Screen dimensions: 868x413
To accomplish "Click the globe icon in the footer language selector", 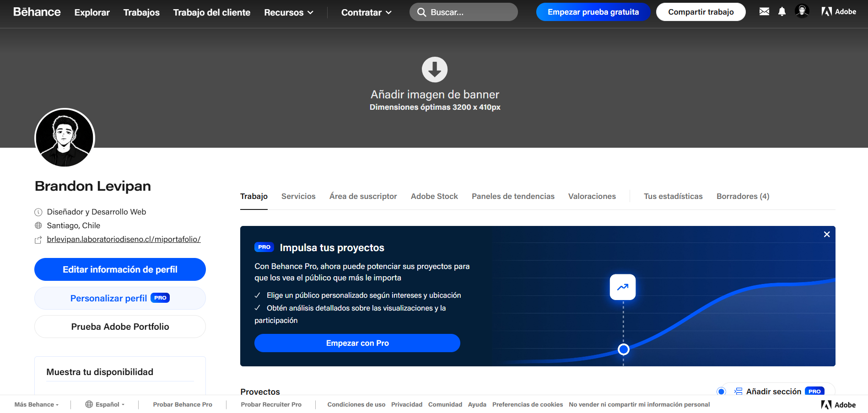I will [x=89, y=404].
